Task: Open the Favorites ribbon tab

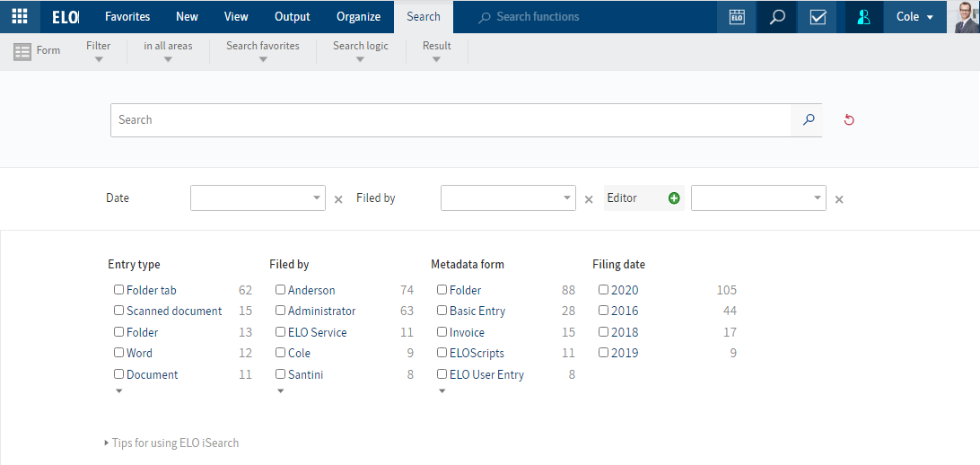Action: (x=127, y=17)
